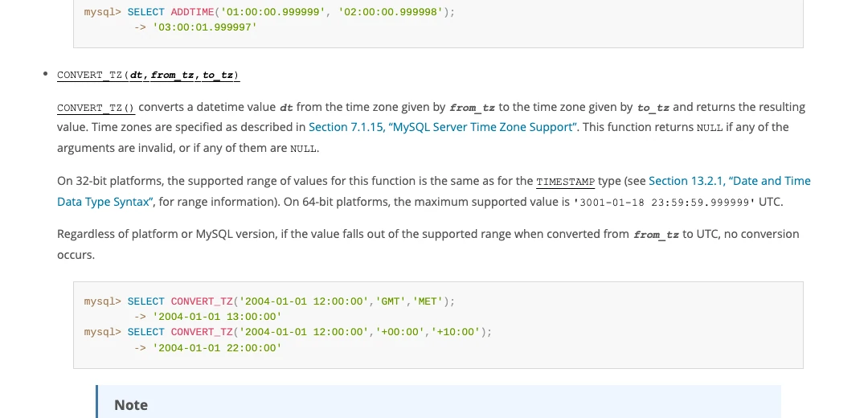The width and height of the screenshot is (868, 418).
Task: Click CONVERT_TZ in the '+00:00' query
Action: pyautogui.click(x=202, y=332)
